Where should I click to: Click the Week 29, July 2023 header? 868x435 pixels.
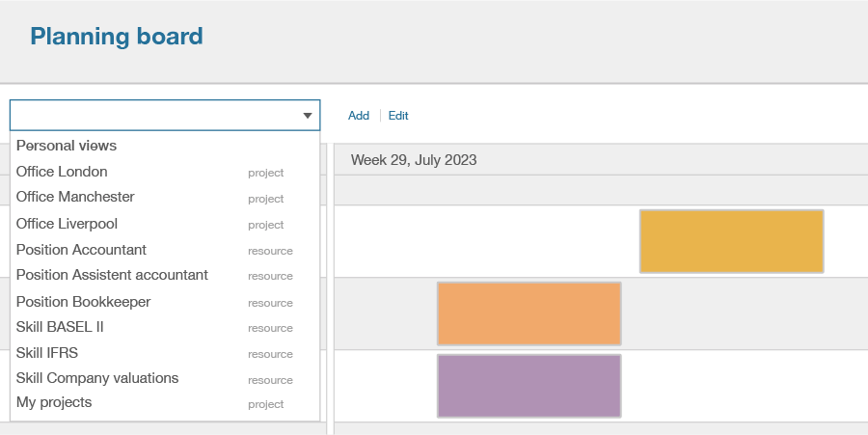click(414, 160)
